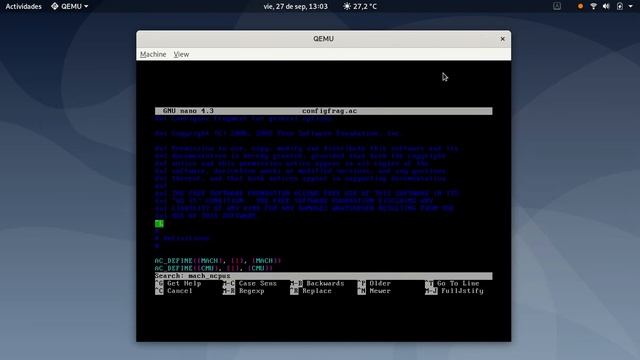Click the Get Help shortcut label in nano
Image resolution: width=640 pixels, height=360 pixels.
click(x=184, y=283)
